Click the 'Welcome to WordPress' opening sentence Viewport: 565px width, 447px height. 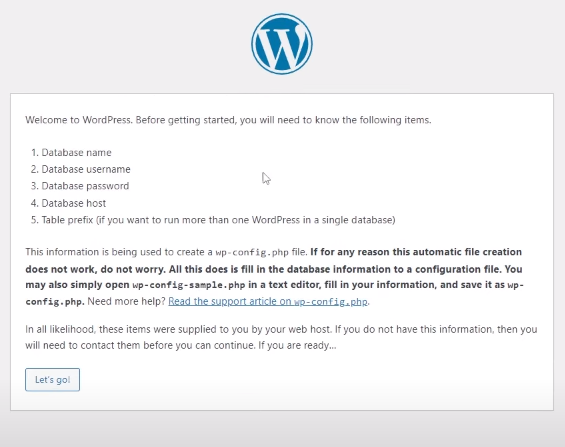coord(228,120)
